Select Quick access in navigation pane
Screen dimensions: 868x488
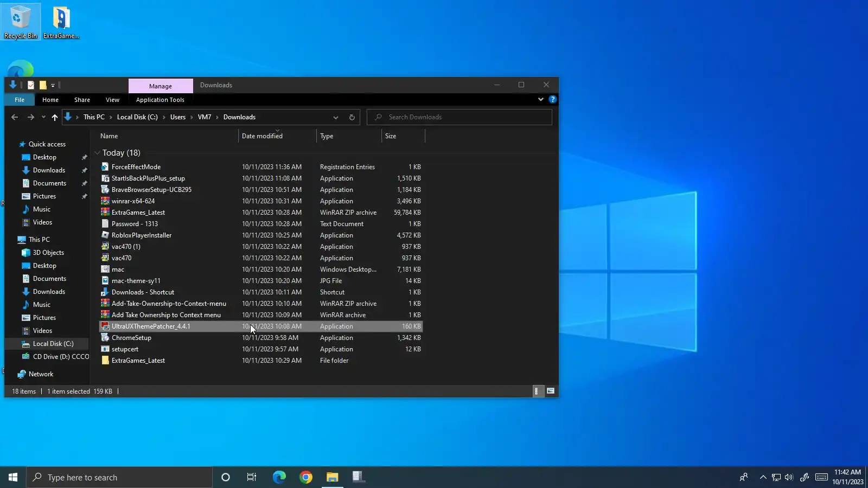pos(47,144)
